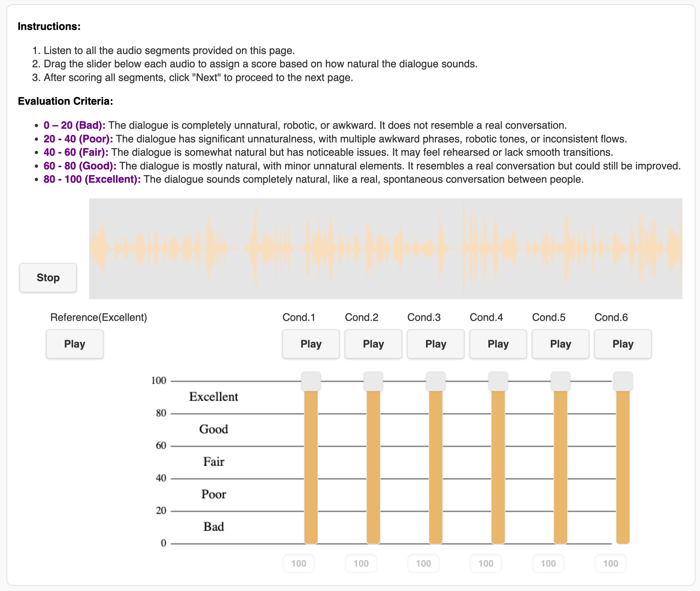This screenshot has width=700, height=591.
Task: Click the Cond.3 score value box
Action: [423, 563]
